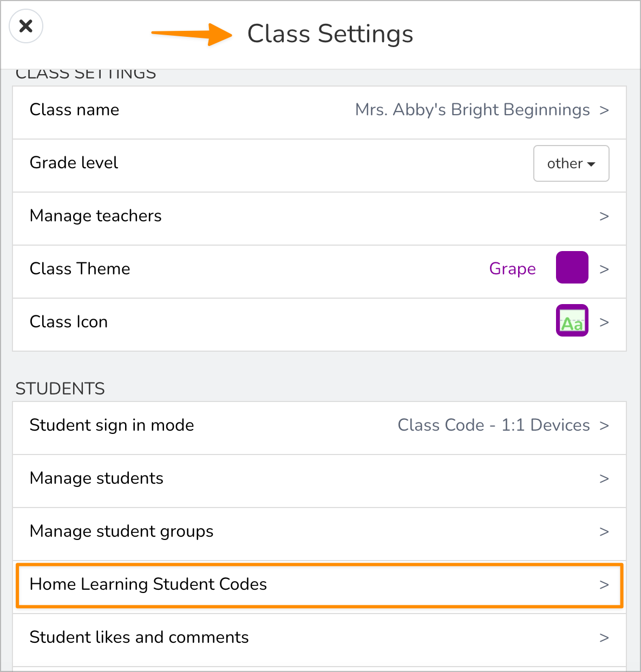Click the Class Icon thumbnail
The image size is (641, 672).
[572, 321]
